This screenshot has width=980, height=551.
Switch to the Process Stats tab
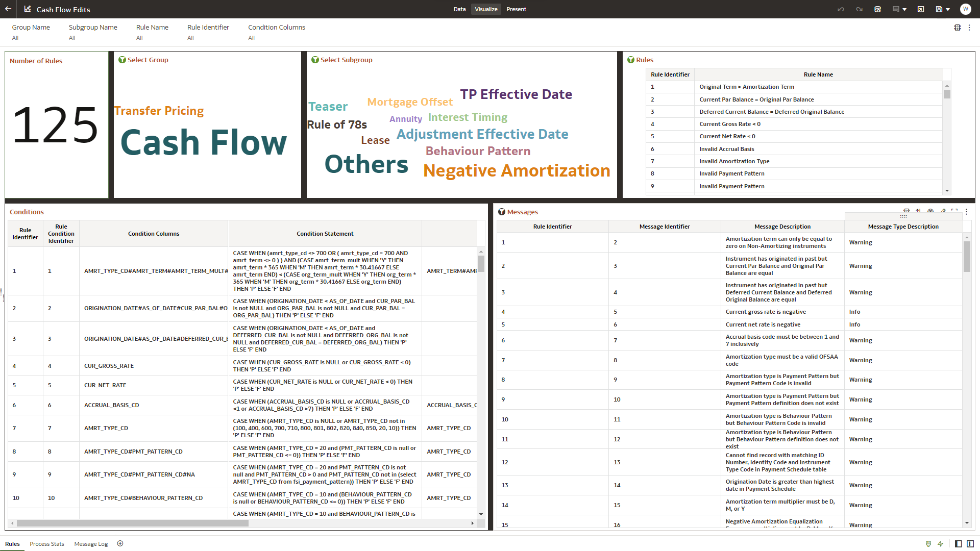point(47,544)
